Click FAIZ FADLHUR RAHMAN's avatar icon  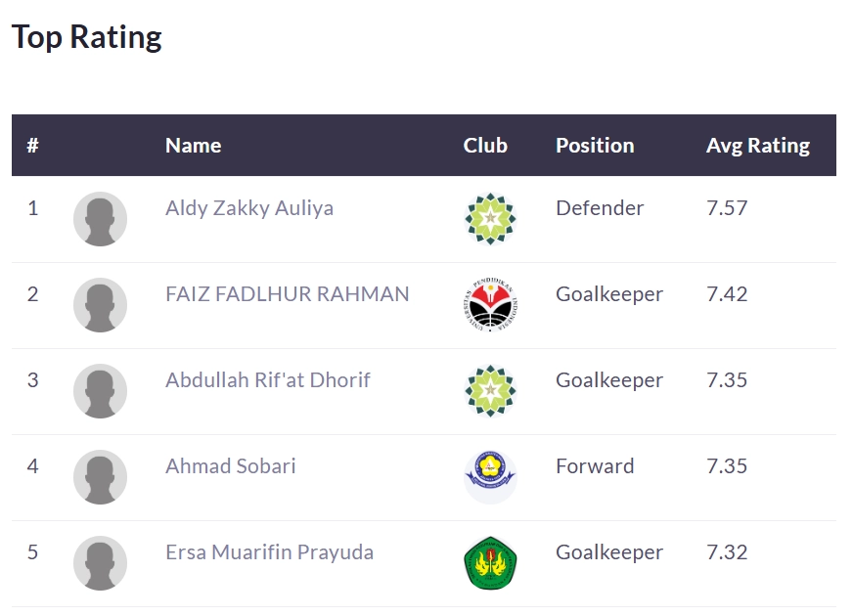(100, 305)
